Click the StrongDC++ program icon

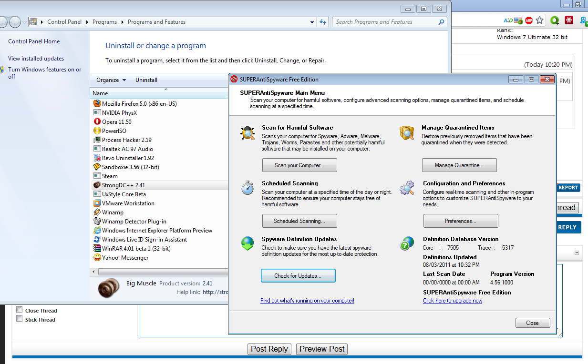click(97, 185)
